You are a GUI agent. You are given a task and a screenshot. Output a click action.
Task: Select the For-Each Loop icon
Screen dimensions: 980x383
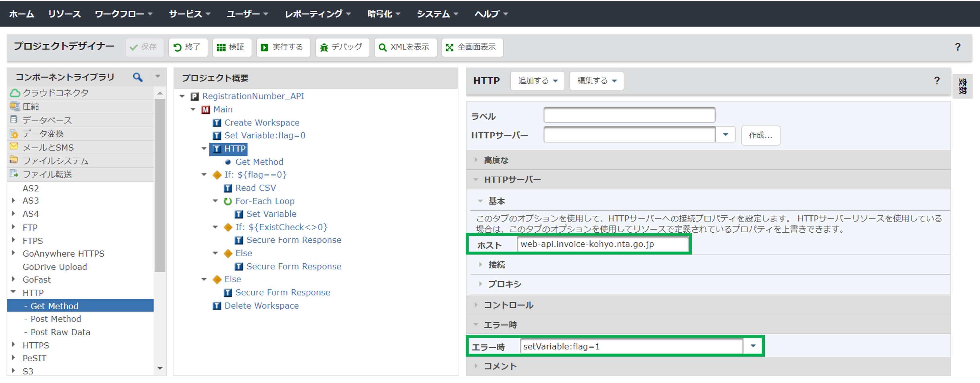click(228, 201)
